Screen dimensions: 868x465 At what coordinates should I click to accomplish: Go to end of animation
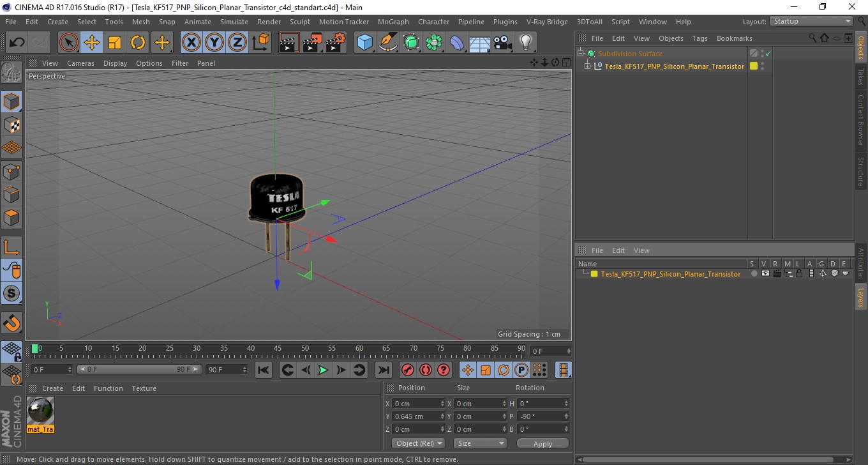pyautogui.click(x=383, y=370)
